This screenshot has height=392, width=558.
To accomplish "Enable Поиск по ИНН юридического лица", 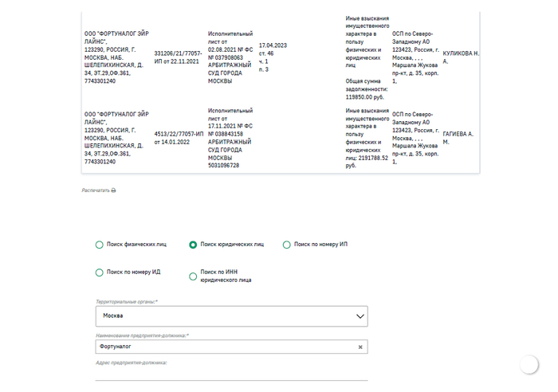I will (193, 276).
